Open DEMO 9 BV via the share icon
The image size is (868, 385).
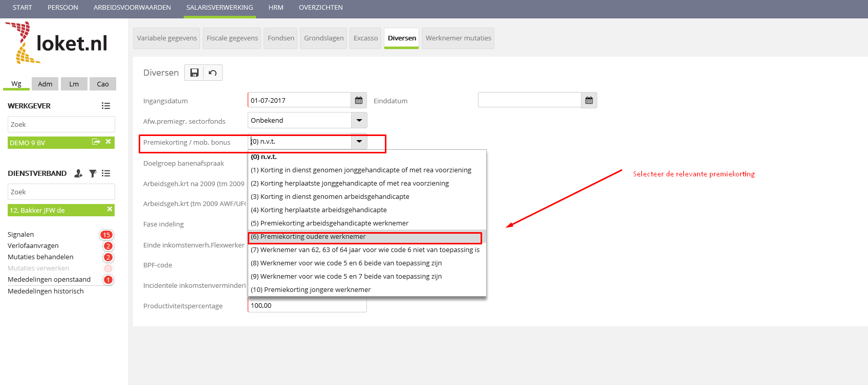tap(96, 142)
